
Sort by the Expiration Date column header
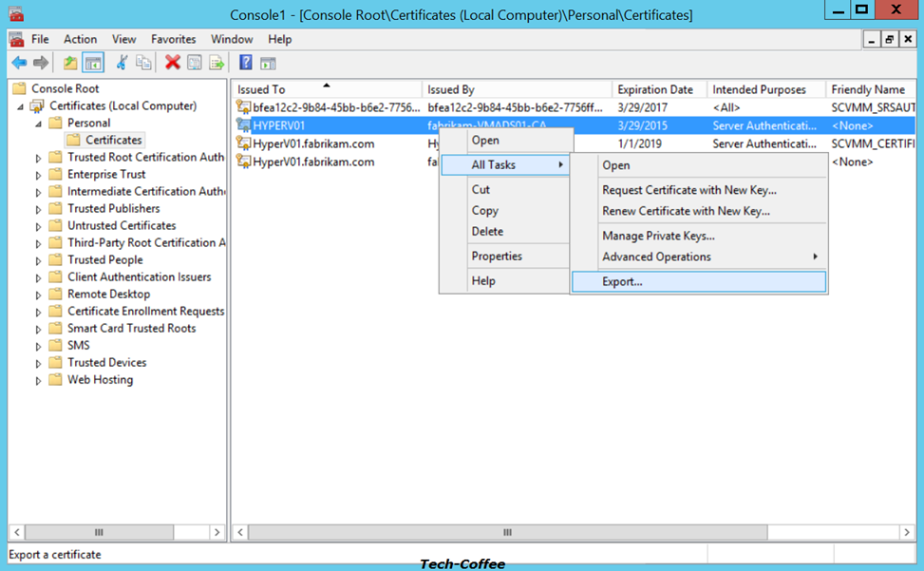659,89
